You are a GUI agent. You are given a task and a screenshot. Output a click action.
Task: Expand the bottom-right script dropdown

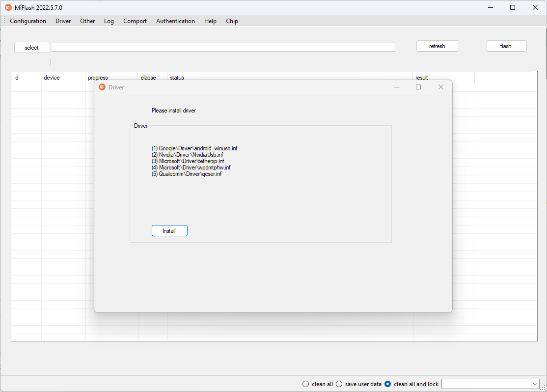coord(535,384)
